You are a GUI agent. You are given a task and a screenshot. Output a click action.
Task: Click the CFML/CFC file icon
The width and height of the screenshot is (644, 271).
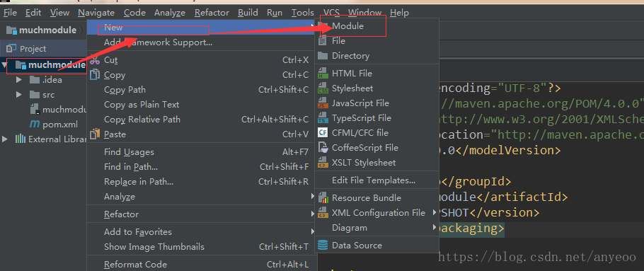pos(323,132)
